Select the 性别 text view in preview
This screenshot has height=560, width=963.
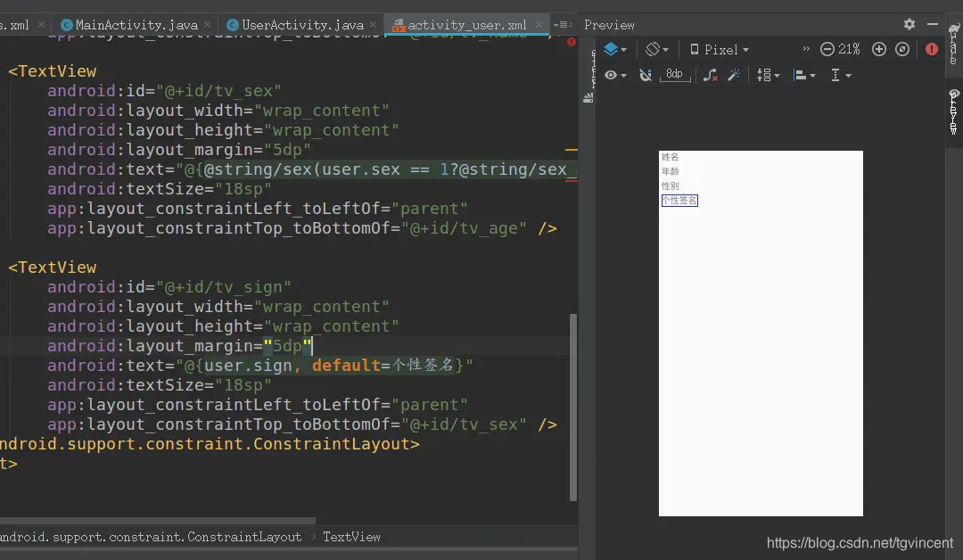(x=670, y=186)
